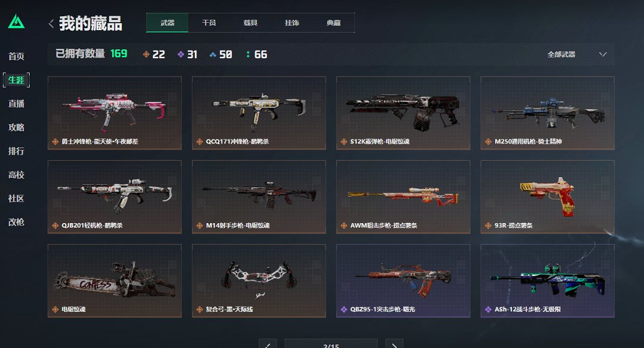This screenshot has height=348, width=644.
Task: Select the 93R red pistol skin card
Action: point(548,197)
